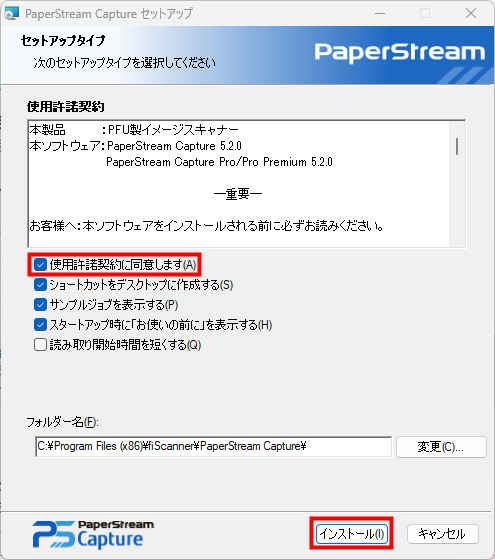Enable 読み取り開始時間を短くする checkbox
Screen dimensions: 495x560
click(40, 345)
